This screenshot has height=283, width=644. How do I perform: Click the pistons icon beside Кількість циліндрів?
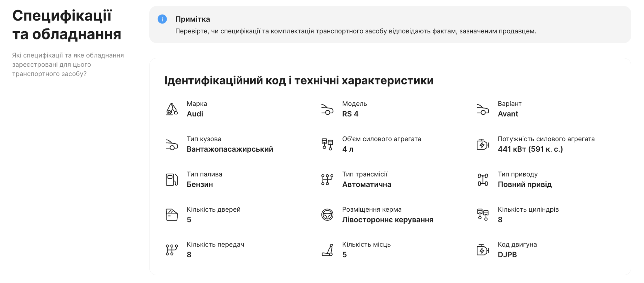tap(483, 215)
